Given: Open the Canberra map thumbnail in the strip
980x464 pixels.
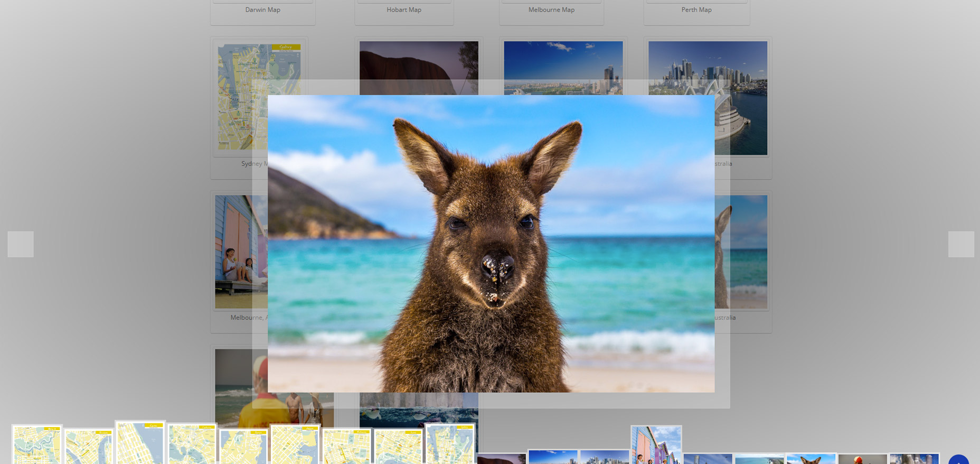Looking at the screenshot, I should [x=192, y=444].
